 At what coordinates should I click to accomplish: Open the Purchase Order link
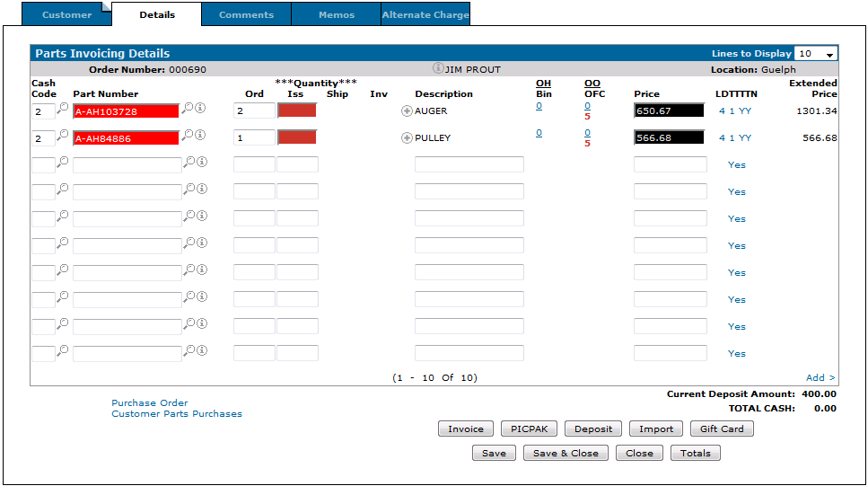(x=150, y=402)
